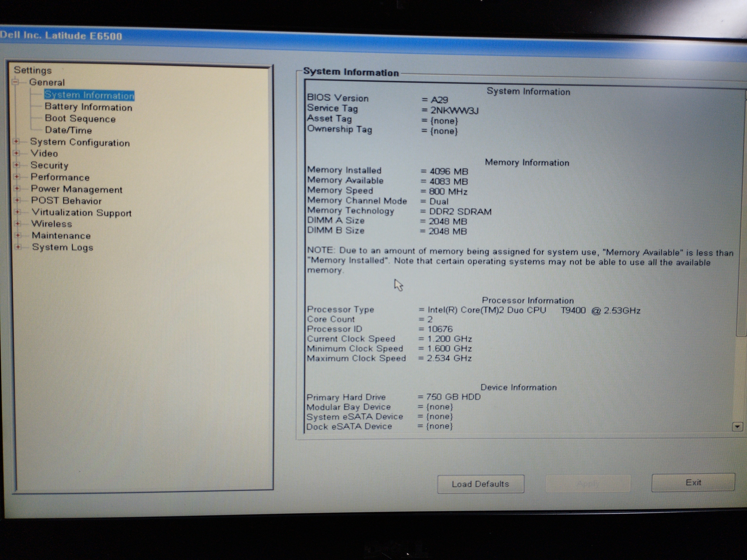Click the vertical scrollbar thumb in info panel
The image size is (747, 560).
742,214
